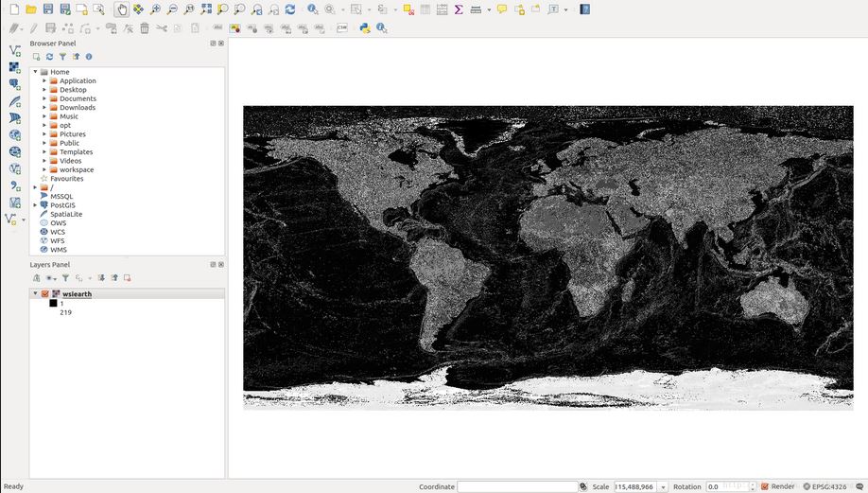Image resolution: width=868 pixels, height=493 pixels.
Task: Click Add Vector Layer in the side toolbar
Action: click(15, 50)
